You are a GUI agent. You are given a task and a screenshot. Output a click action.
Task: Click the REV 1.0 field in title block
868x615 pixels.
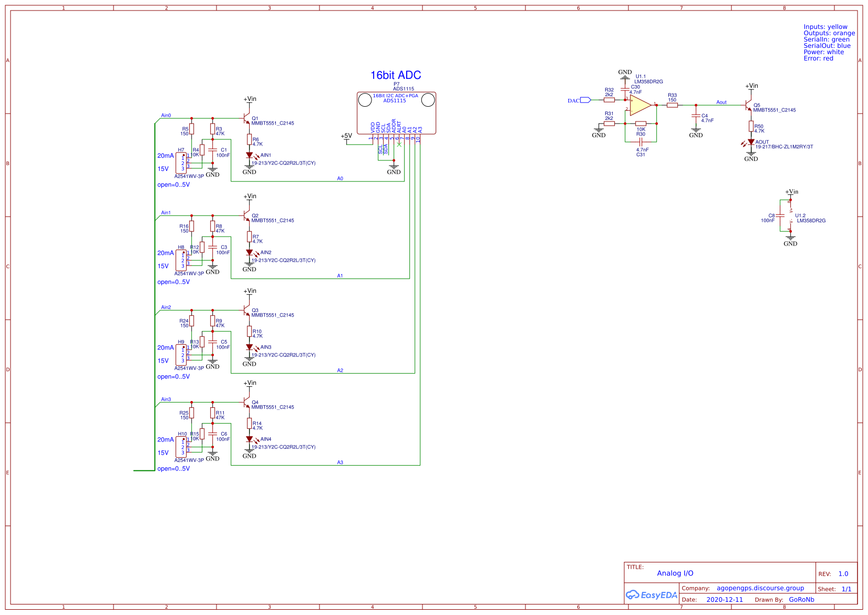pyautogui.click(x=842, y=573)
